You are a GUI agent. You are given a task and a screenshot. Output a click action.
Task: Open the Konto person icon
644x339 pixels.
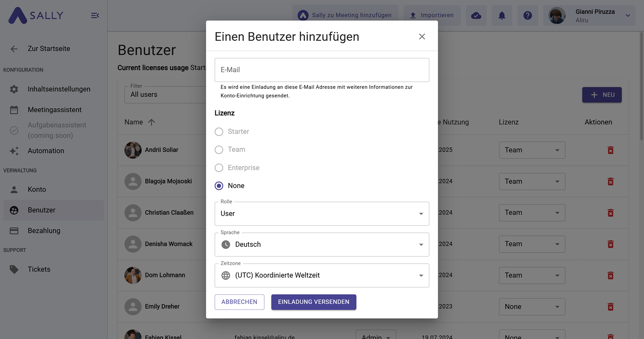14,189
